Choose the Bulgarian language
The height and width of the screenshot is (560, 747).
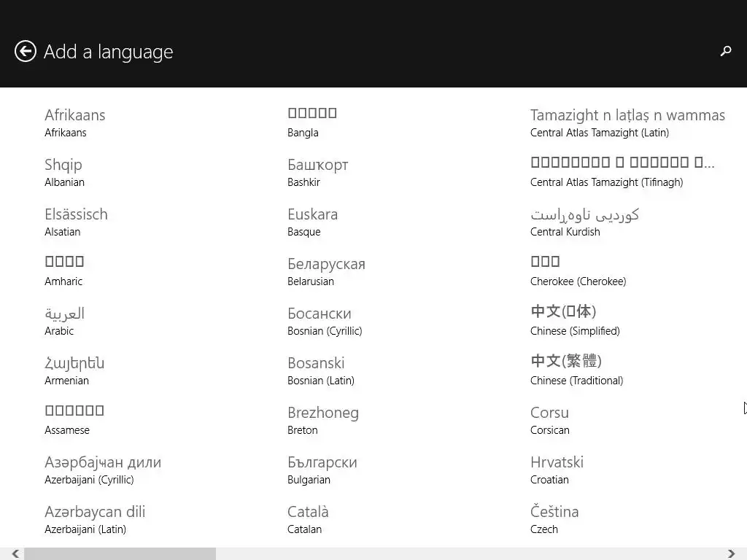[322, 470]
